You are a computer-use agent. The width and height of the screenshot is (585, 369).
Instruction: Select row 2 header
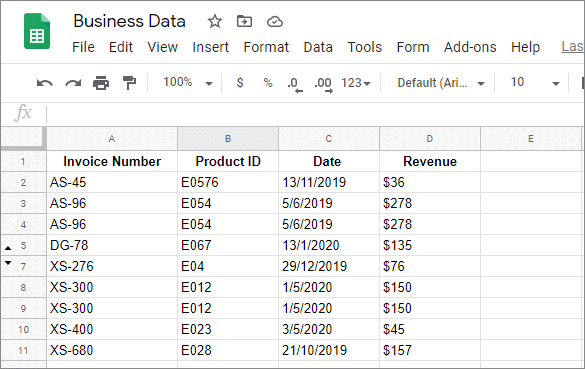point(23,182)
